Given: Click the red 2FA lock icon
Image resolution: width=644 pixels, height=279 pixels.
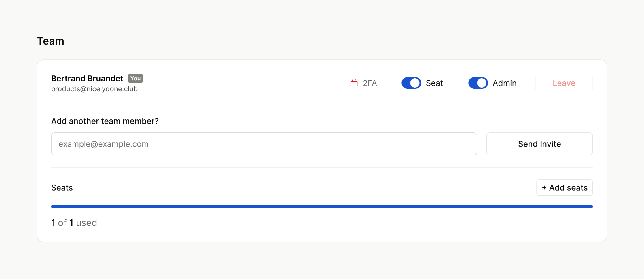Looking at the screenshot, I should click(354, 83).
